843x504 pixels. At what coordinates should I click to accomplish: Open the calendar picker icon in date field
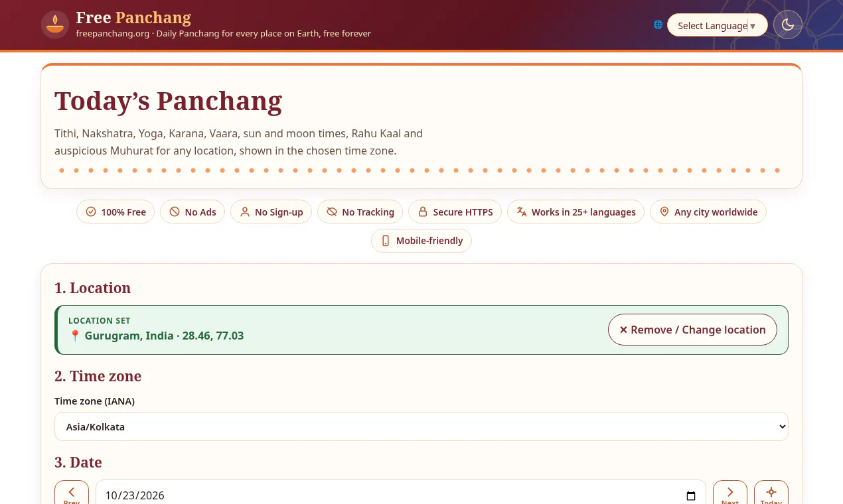691,496
